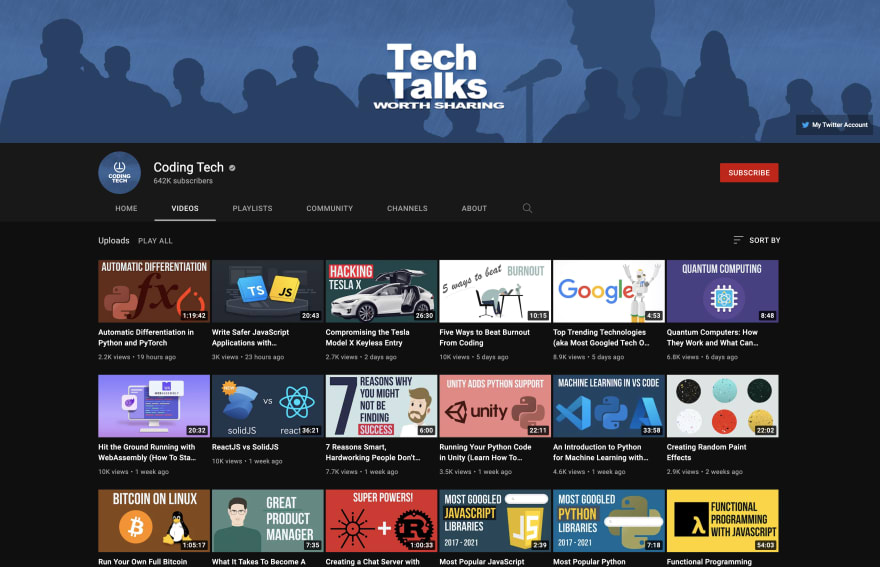Click title What It Takes To Become A
Screen dimensions: 880x567
(x=259, y=562)
